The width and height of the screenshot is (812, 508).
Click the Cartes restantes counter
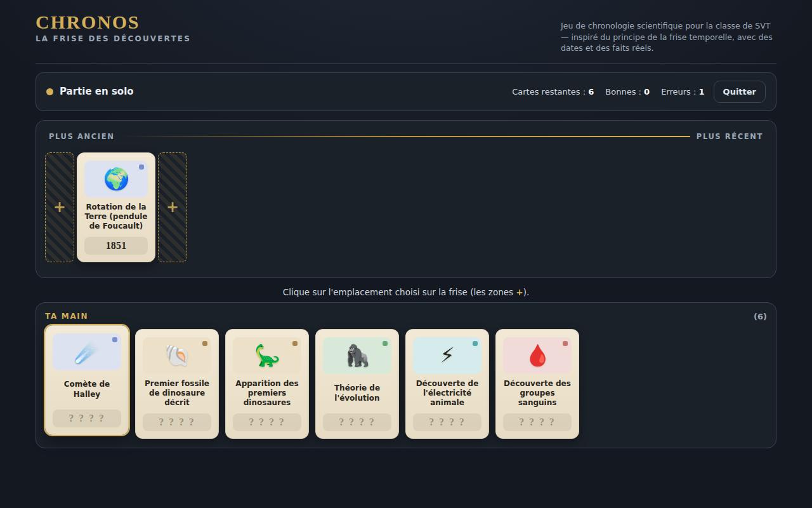(x=553, y=92)
